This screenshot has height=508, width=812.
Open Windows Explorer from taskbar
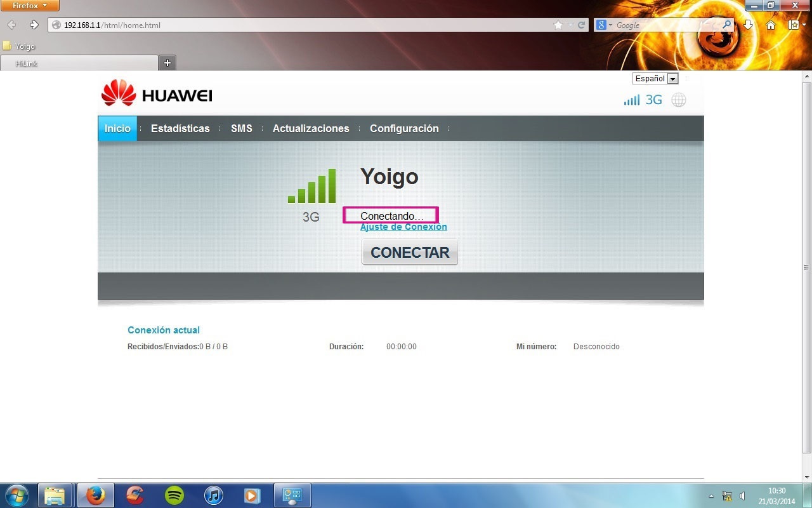pyautogui.click(x=55, y=495)
